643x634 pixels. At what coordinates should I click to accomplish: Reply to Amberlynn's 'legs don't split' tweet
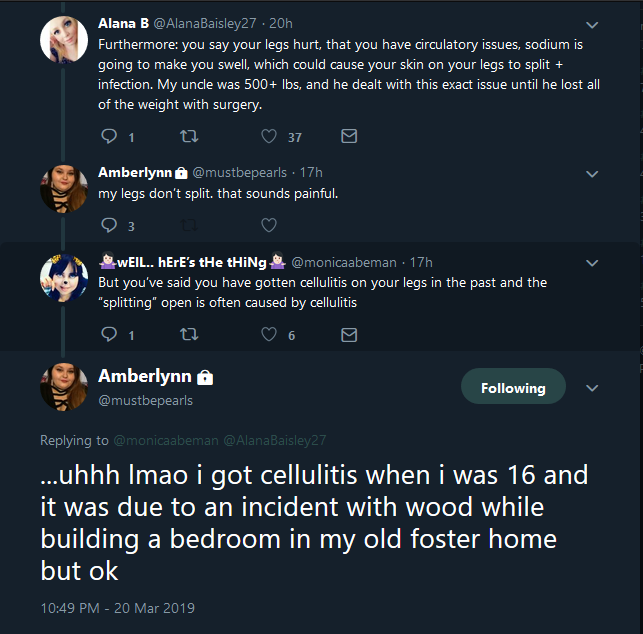(x=109, y=225)
